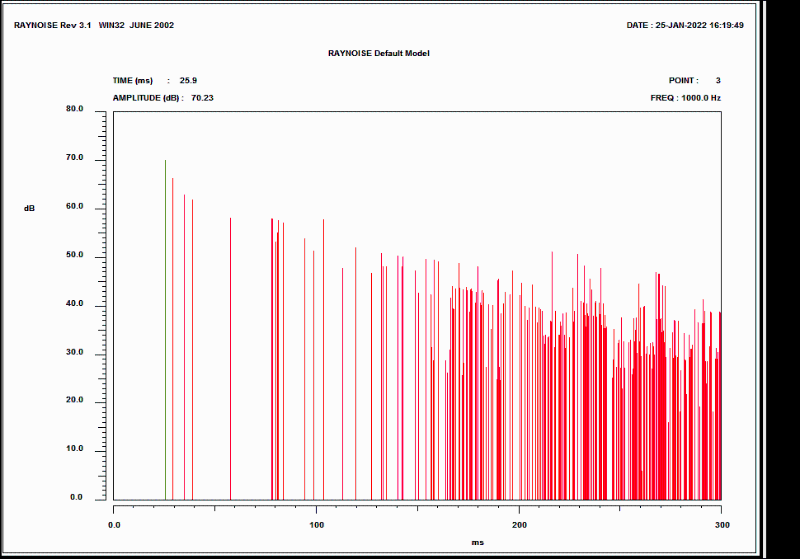This screenshot has height=559, width=800.
Task: Click the TIME (ms) readout value 25.9
Action: (x=189, y=80)
